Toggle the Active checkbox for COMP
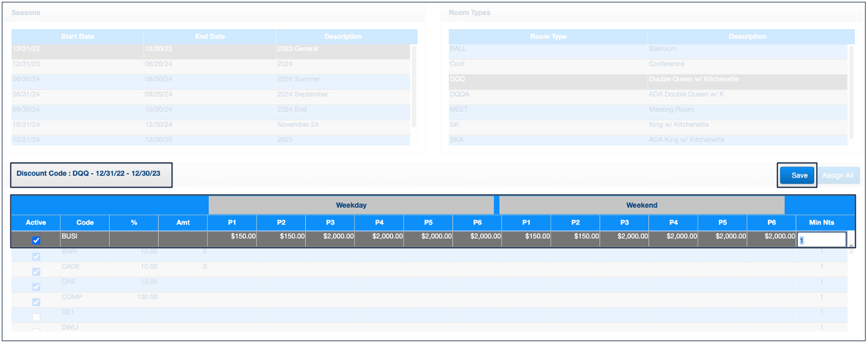The height and width of the screenshot is (343, 868). pos(36,302)
